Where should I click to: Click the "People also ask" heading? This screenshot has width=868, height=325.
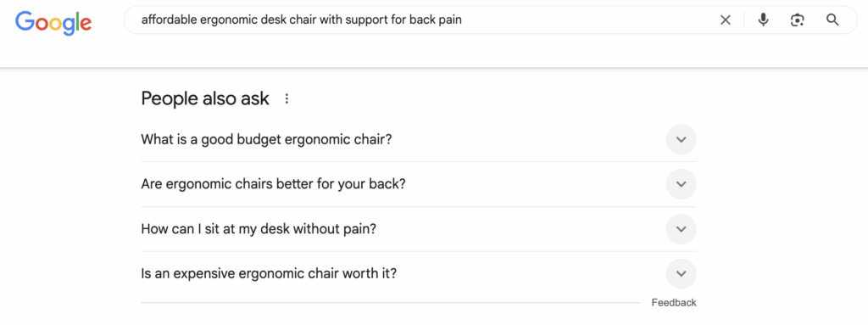coord(205,98)
